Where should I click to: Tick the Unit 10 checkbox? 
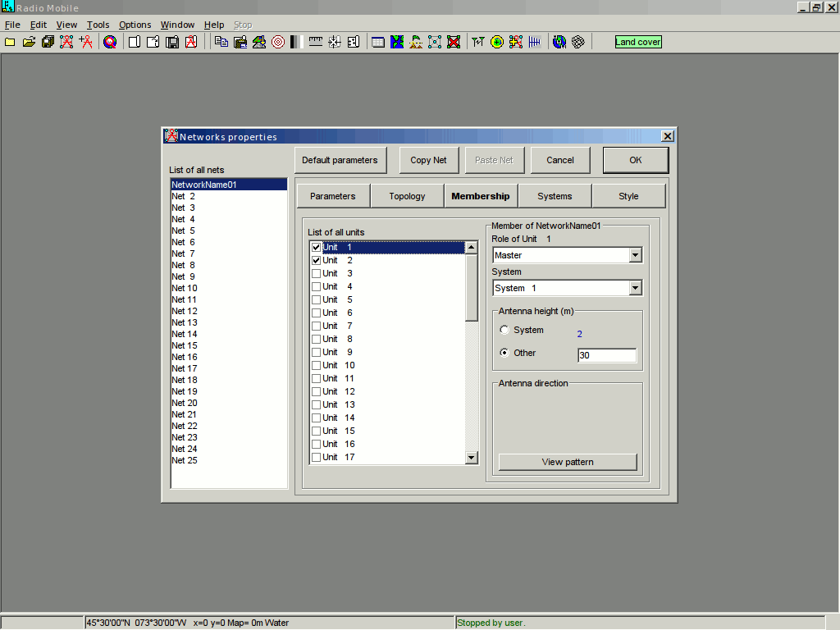pyautogui.click(x=316, y=365)
